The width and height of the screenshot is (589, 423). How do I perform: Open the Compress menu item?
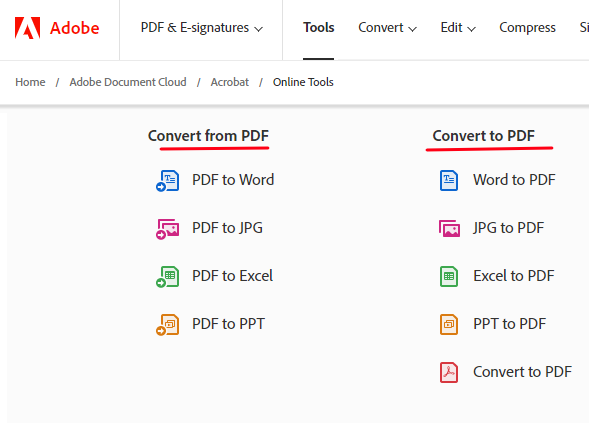coord(527,28)
